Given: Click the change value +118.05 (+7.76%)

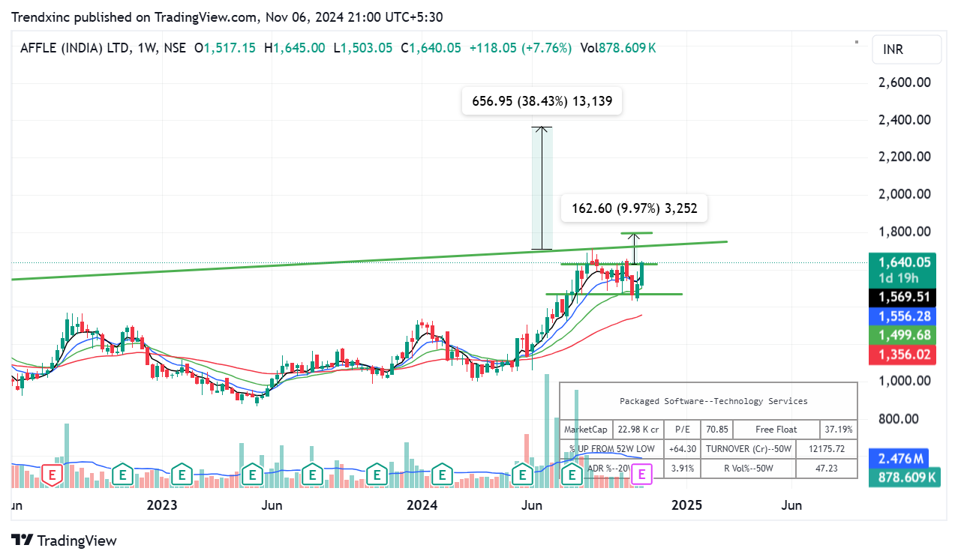Looking at the screenshot, I should click(521, 47).
